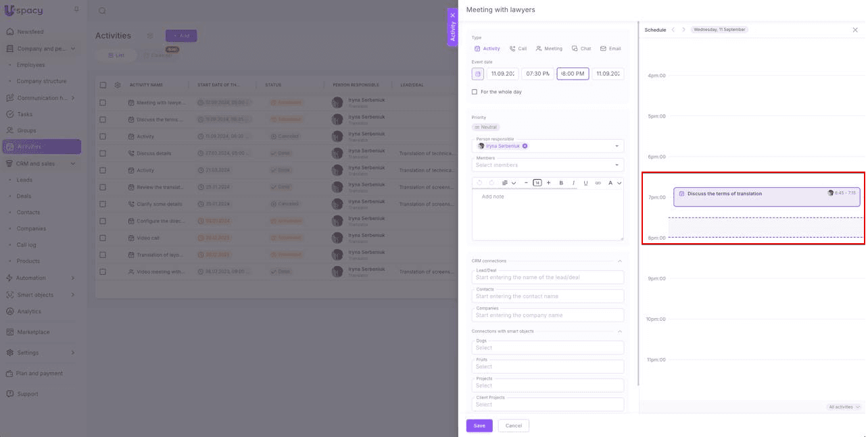868x437 pixels.
Task: Click into the Add note text area
Action: pos(548,216)
